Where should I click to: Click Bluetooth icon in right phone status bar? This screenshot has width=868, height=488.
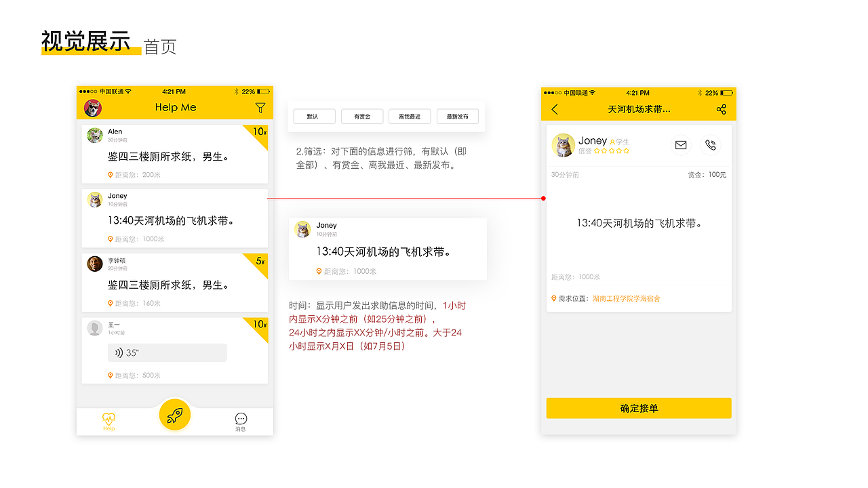click(701, 93)
